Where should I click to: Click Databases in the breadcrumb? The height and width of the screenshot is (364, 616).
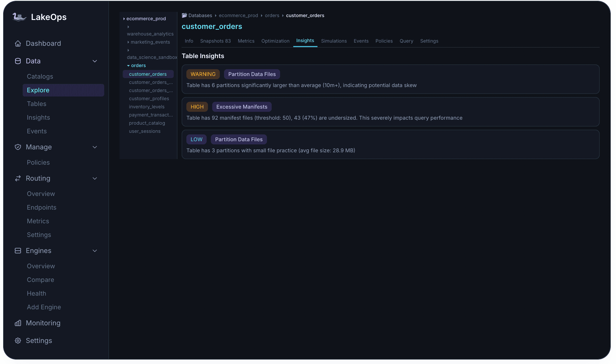point(200,16)
